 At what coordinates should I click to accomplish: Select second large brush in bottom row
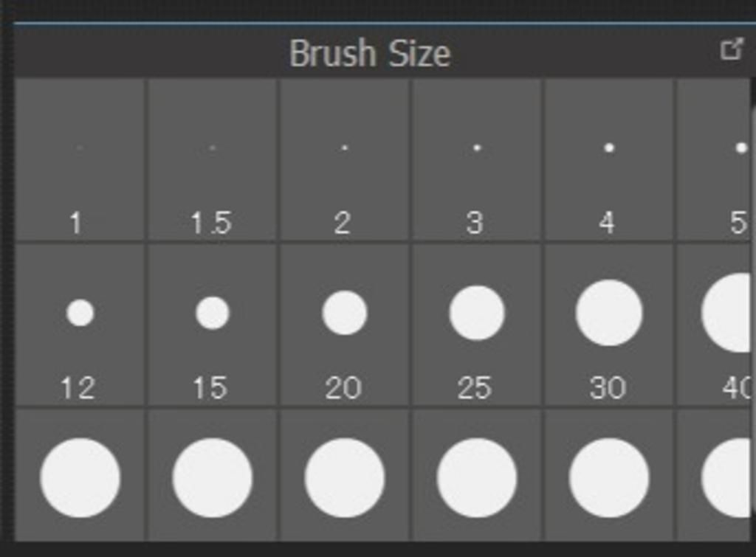212,476
